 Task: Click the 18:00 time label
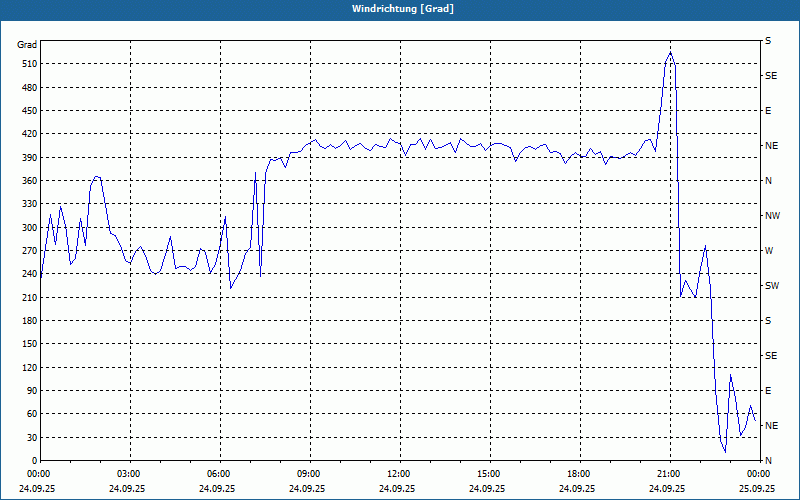tap(580, 474)
